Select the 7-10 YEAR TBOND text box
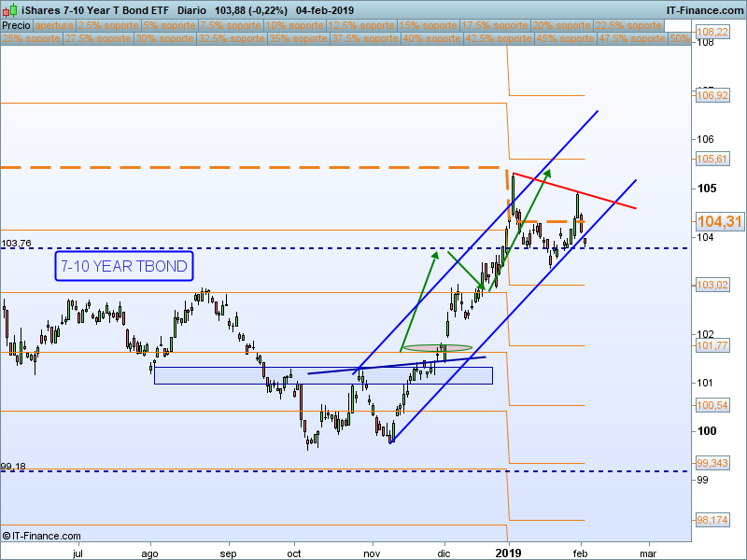 point(124,266)
